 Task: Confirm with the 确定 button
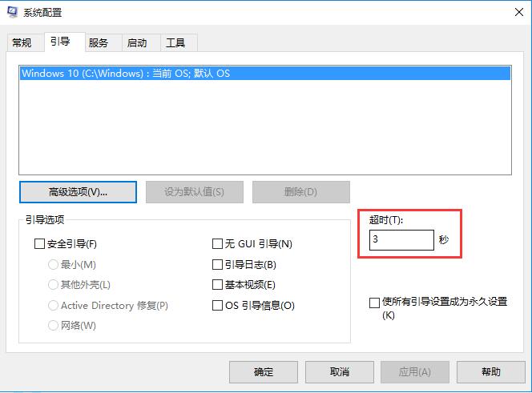pos(264,372)
